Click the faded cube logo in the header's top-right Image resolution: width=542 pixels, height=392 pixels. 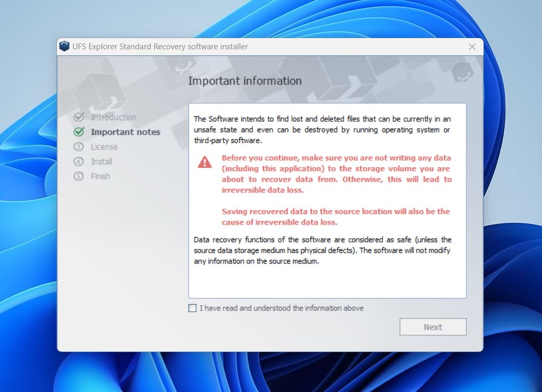pyautogui.click(x=463, y=72)
